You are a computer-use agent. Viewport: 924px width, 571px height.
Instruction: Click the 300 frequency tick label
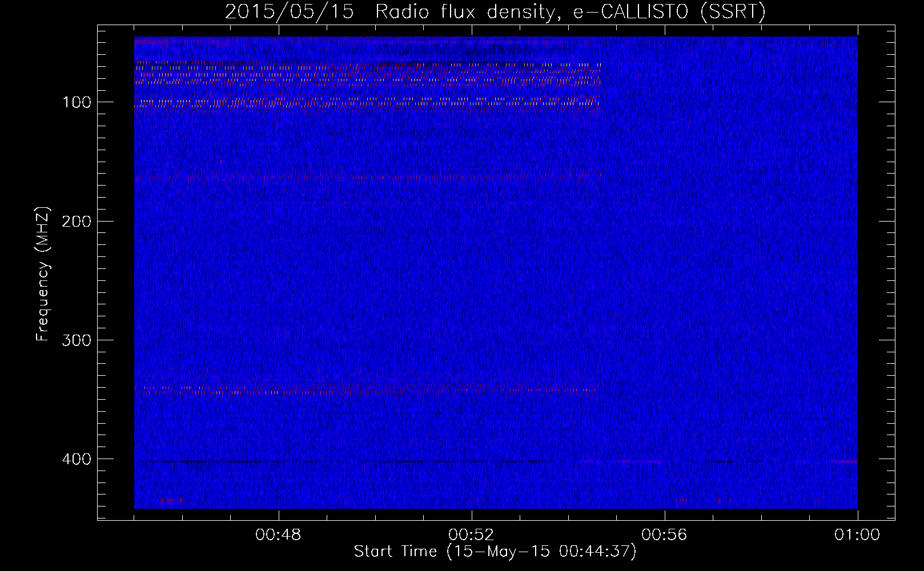(77, 340)
